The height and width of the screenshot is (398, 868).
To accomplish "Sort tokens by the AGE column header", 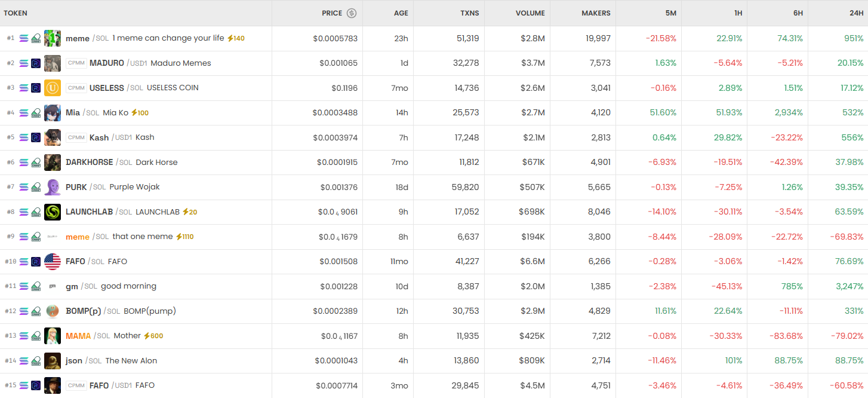I will coord(401,13).
